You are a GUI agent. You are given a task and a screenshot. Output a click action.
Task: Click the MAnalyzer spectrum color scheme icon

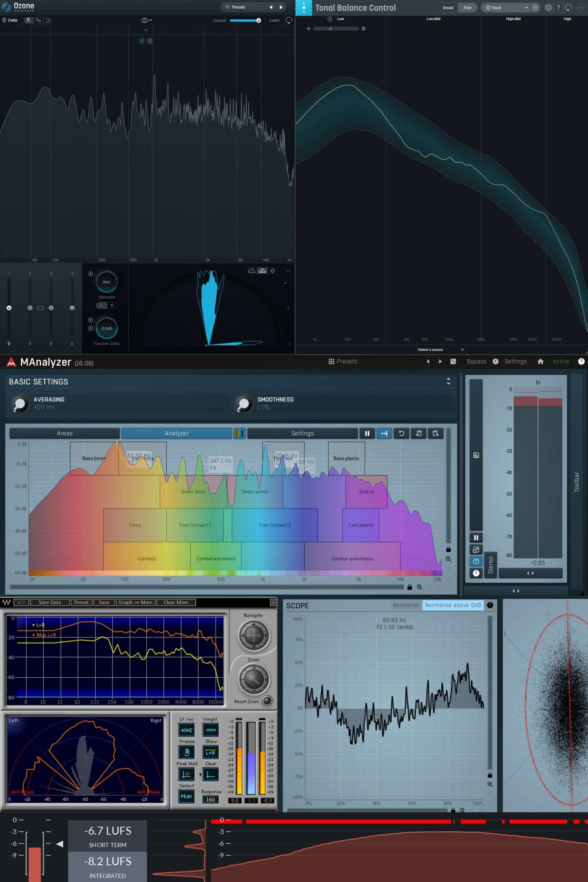coord(240,433)
